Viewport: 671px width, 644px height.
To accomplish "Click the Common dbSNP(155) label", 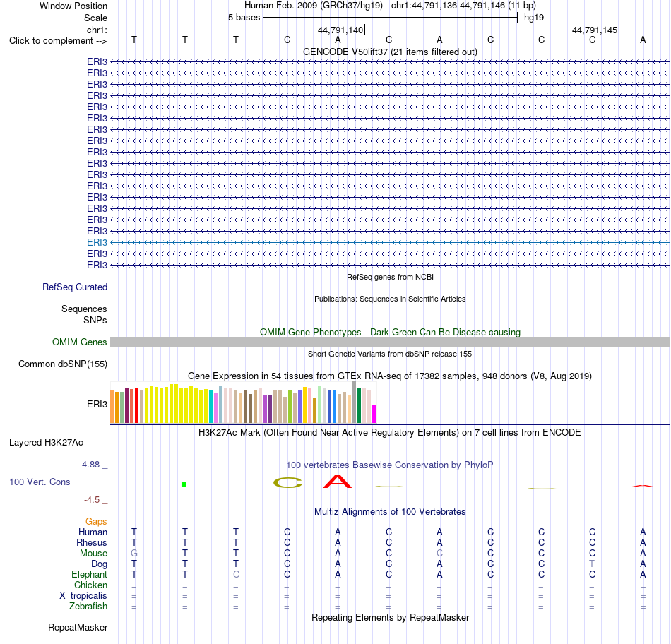I will point(63,364).
